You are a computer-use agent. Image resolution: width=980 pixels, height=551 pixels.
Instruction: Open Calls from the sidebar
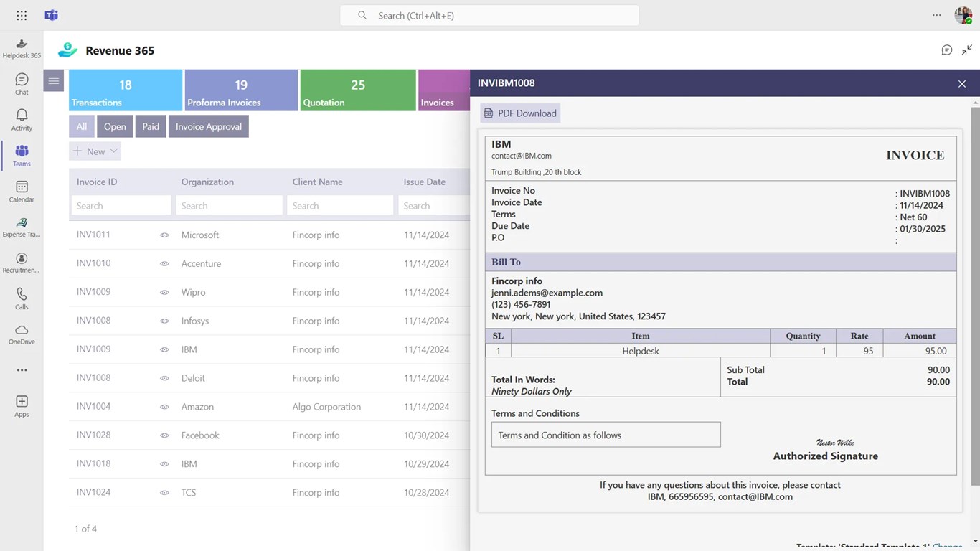click(x=22, y=299)
